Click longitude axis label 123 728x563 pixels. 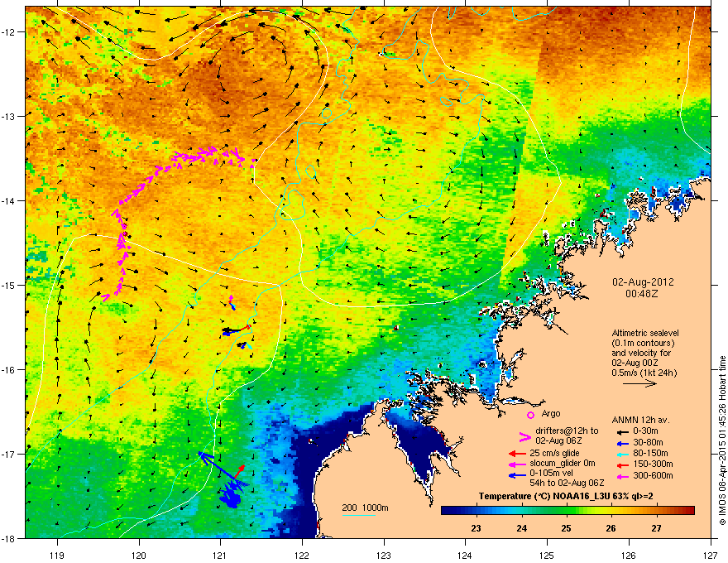384,555
